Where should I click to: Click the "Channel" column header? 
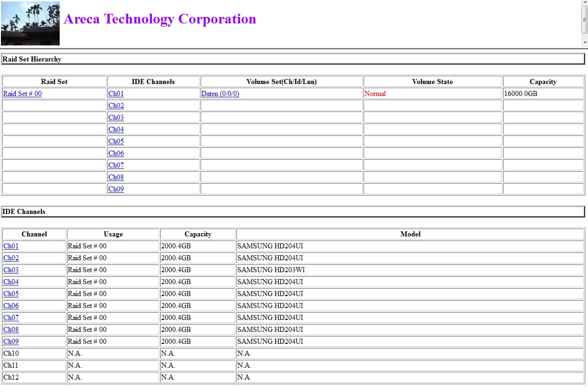pos(34,234)
